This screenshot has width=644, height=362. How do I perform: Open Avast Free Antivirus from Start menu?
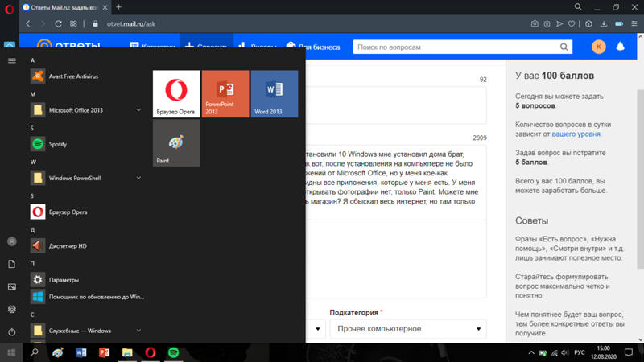(86, 76)
